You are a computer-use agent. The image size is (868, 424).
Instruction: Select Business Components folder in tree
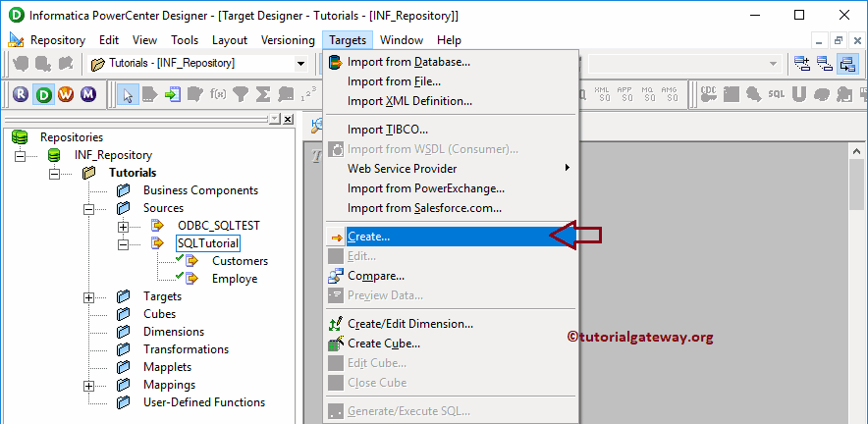click(x=200, y=190)
